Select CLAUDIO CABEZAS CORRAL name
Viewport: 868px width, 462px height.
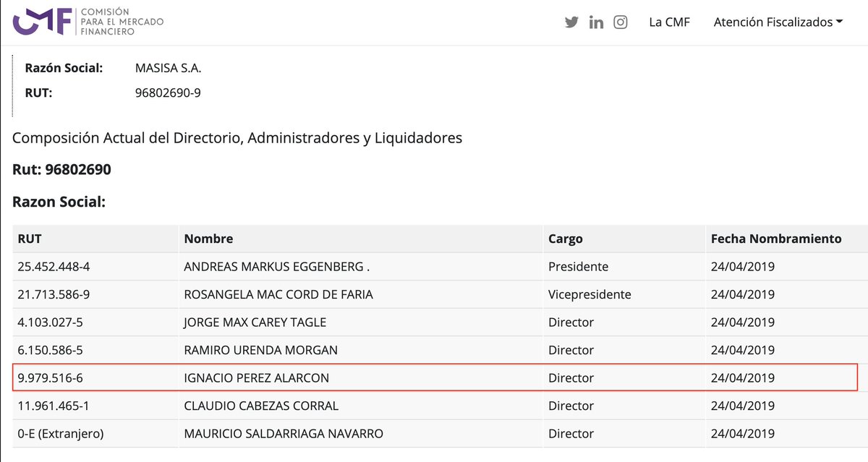[x=261, y=406]
